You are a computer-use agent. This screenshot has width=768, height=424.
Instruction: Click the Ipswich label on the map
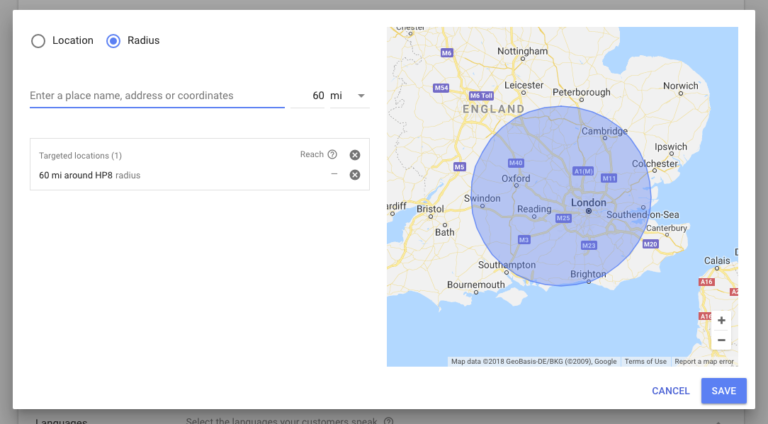[671, 146]
